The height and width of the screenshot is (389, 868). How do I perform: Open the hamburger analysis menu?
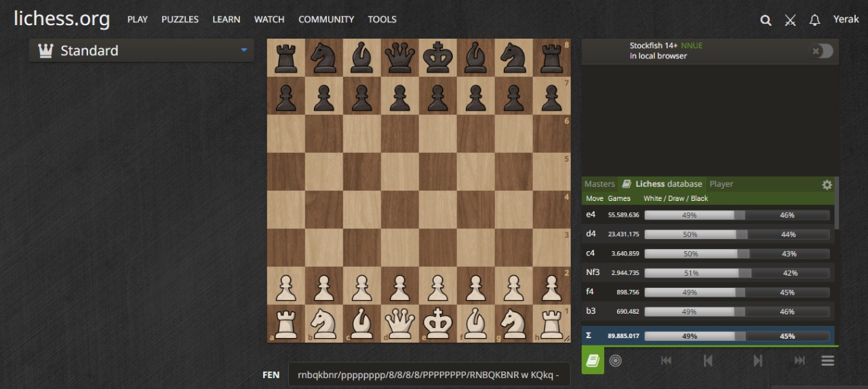tap(827, 360)
